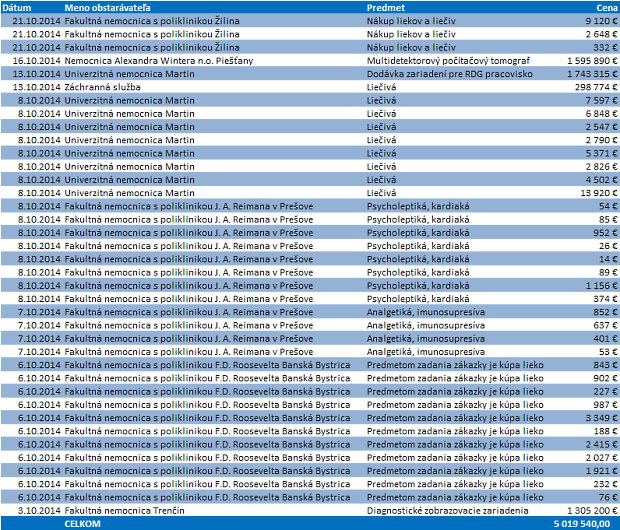
Task: Select the price 54 €
Action: [608, 206]
